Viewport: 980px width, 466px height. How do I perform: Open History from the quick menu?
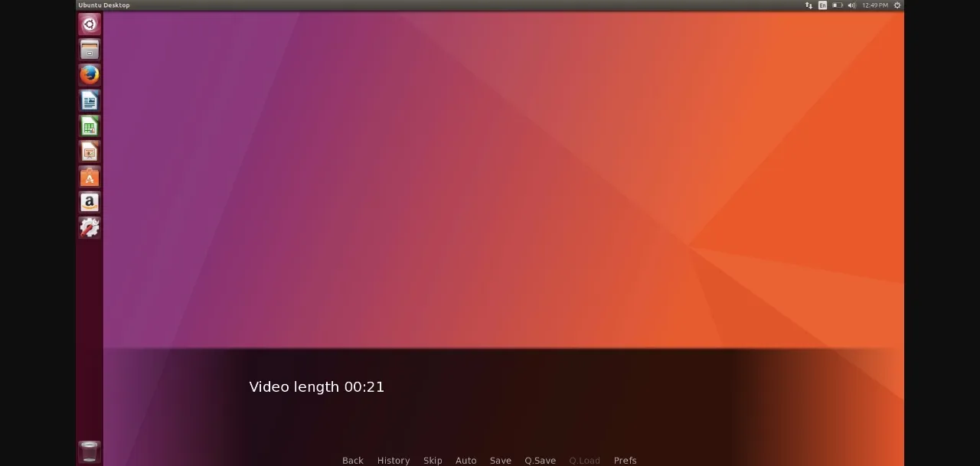394,460
